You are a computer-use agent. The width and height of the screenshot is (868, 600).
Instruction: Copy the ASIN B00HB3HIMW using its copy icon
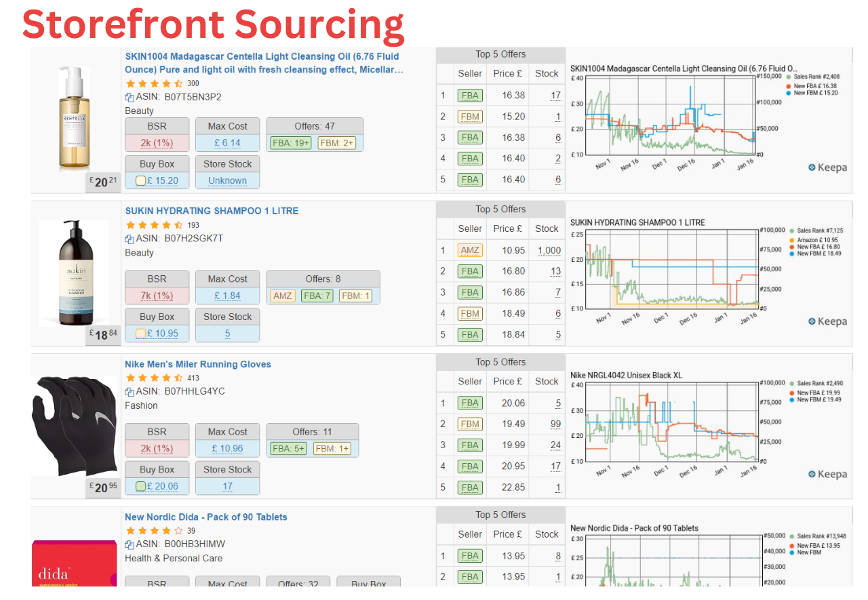pos(130,544)
